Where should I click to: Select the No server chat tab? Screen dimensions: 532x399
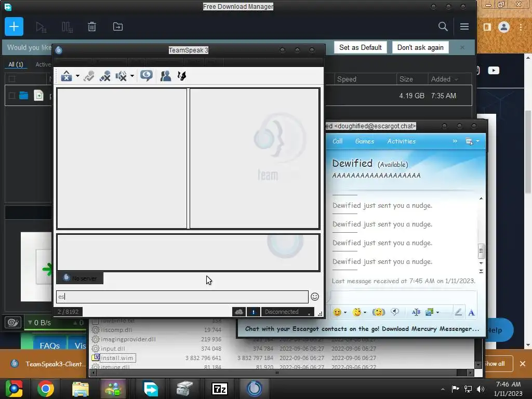click(x=79, y=278)
